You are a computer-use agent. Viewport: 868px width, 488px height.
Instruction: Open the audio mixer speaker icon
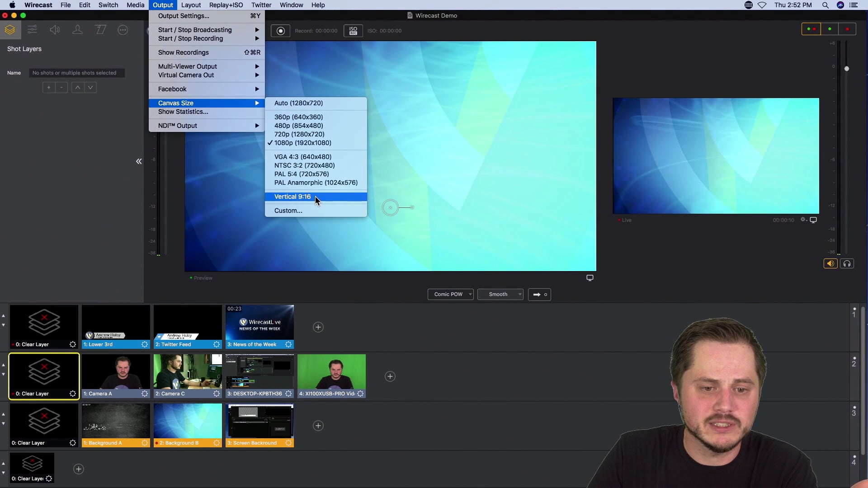tap(54, 29)
